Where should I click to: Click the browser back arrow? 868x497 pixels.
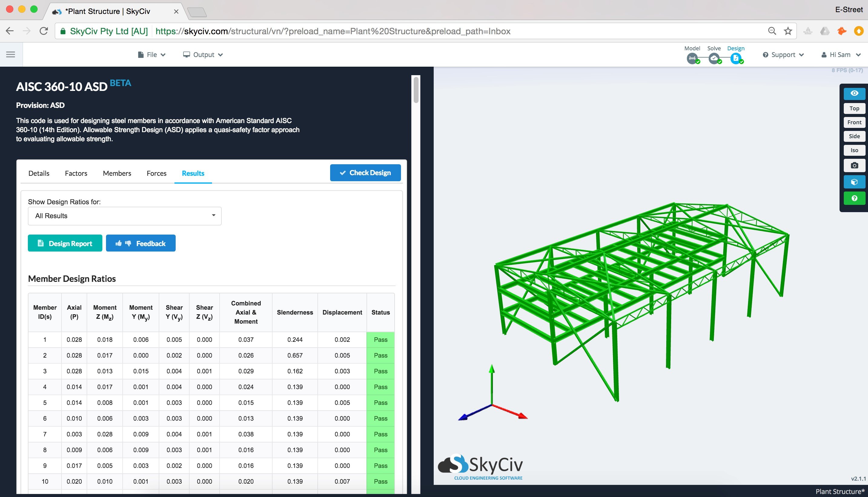click(10, 31)
